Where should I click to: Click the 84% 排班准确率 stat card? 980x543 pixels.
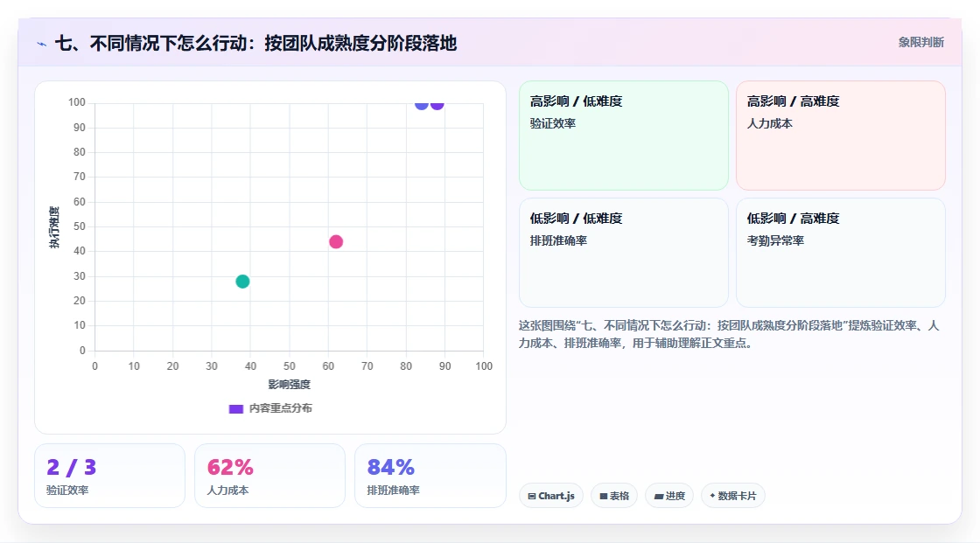tap(430, 476)
